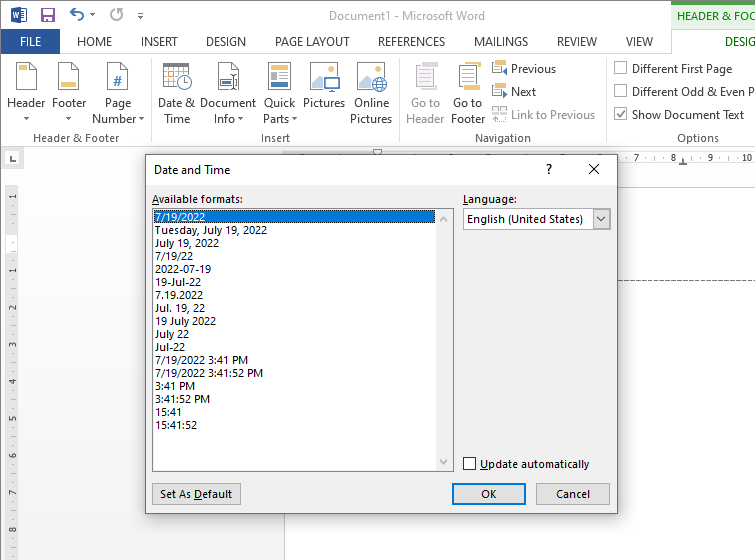This screenshot has width=755, height=560.
Task: Enable Update automatically checkbox
Action: pyautogui.click(x=470, y=464)
